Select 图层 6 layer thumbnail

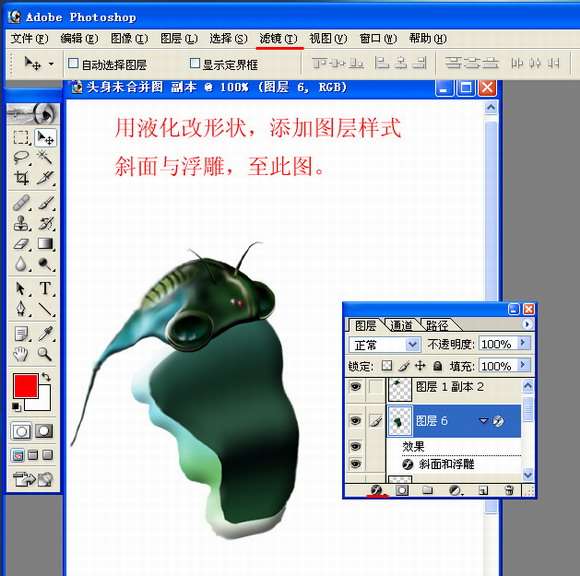click(x=399, y=421)
